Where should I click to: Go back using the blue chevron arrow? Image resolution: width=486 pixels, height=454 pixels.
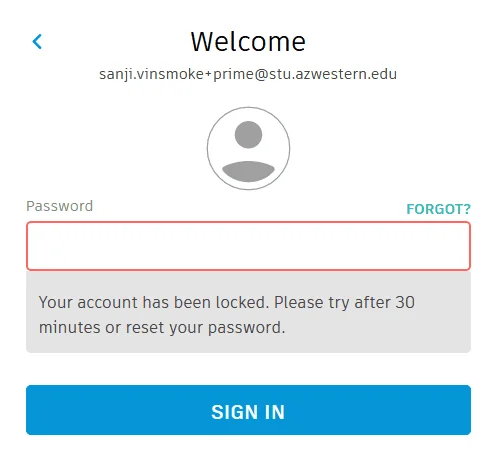(x=37, y=42)
